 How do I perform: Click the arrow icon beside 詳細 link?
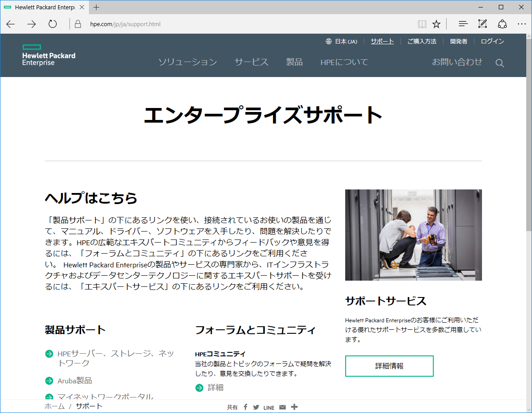pyautogui.click(x=199, y=388)
